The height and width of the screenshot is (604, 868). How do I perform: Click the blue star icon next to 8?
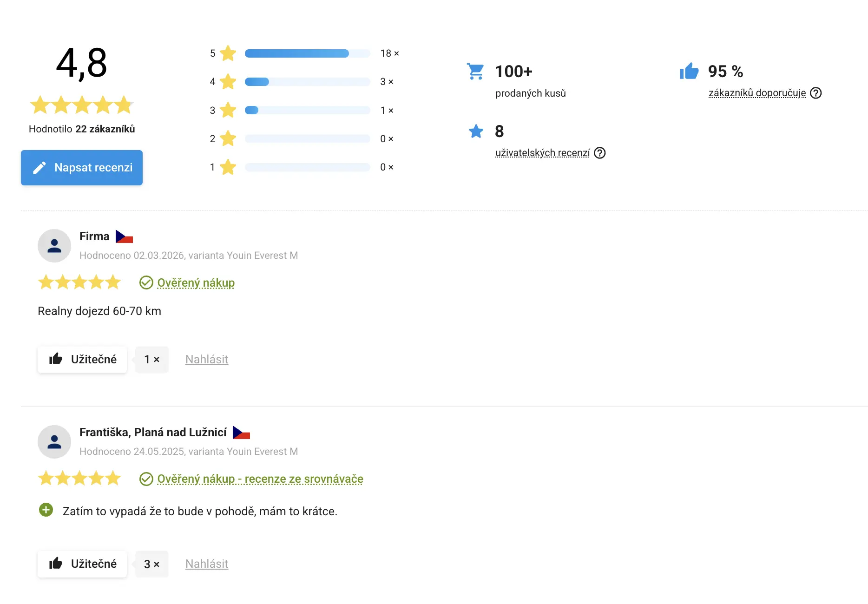476,131
